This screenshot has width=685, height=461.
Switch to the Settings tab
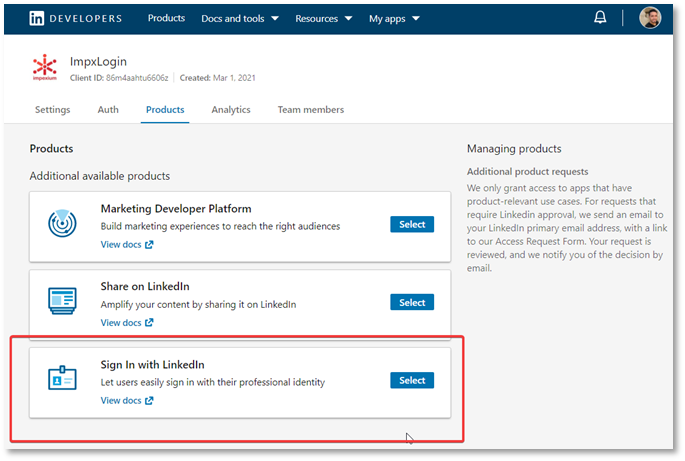point(52,110)
